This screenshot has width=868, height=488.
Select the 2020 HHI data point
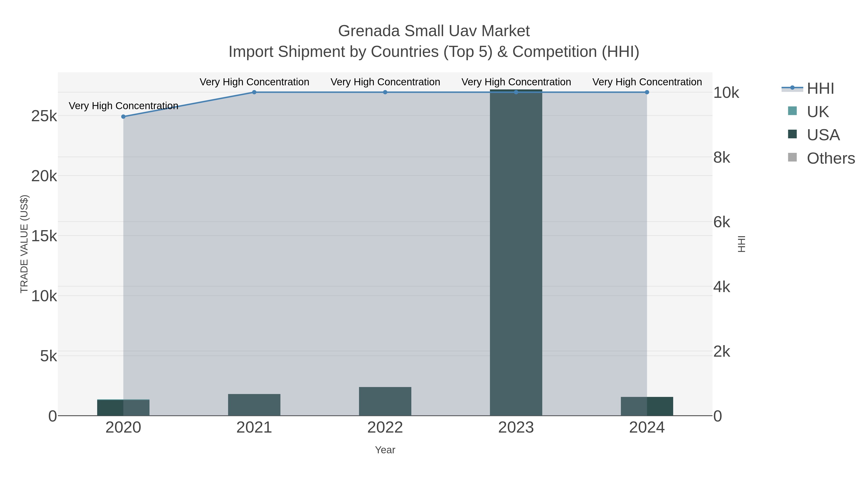coord(123,117)
